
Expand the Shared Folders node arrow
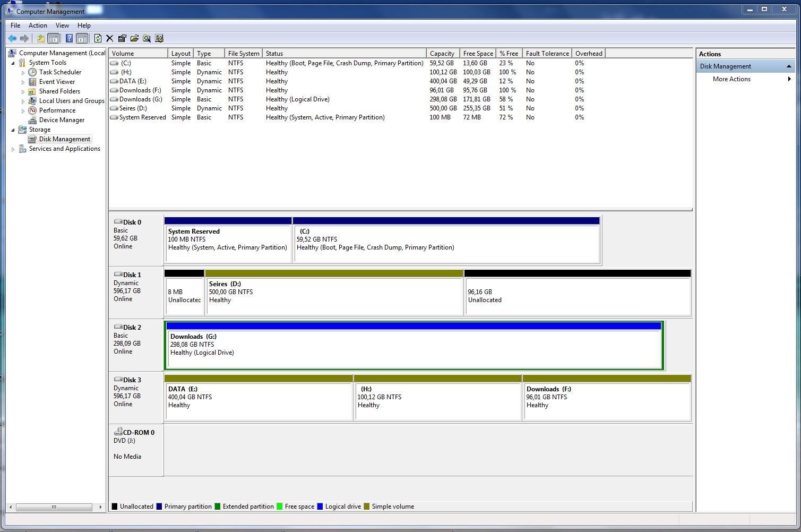click(23, 91)
